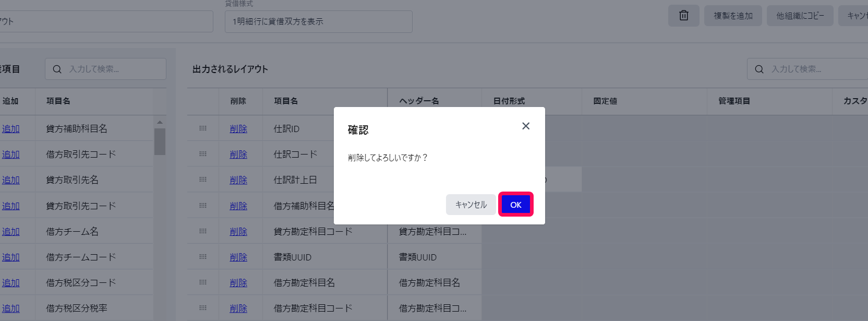Click 追加 link for 借方税区分コード
This screenshot has height=321, width=868.
tap(10, 282)
